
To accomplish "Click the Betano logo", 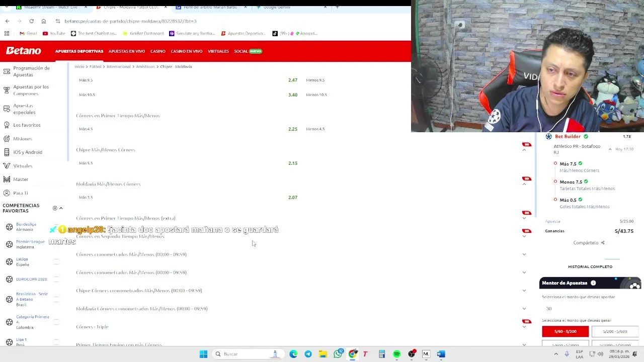I will click(23, 51).
